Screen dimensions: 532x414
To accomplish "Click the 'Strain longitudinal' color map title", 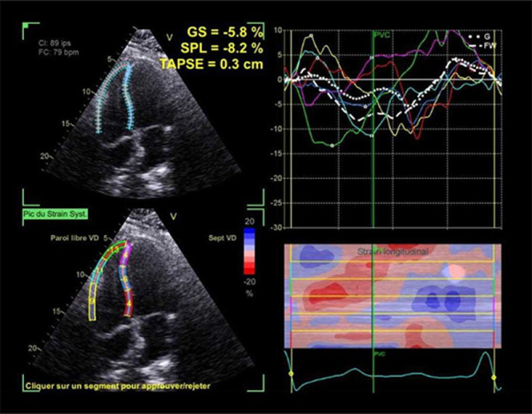I will [x=391, y=253].
